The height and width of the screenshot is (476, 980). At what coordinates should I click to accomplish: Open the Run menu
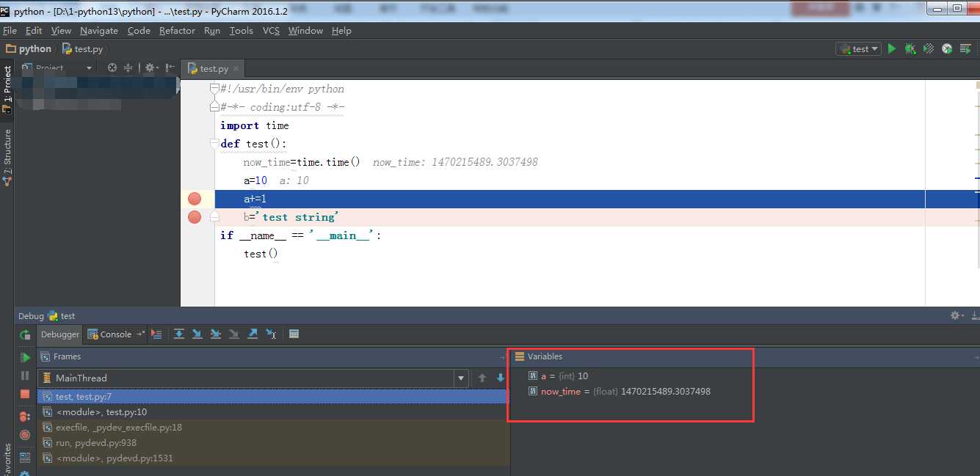pyautogui.click(x=212, y=31)
